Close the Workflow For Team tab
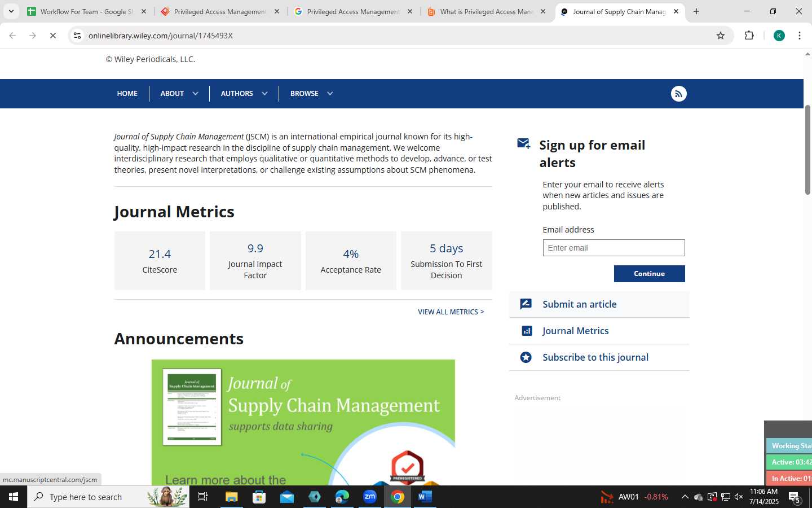The image size is (812, 508). click(144, 11)
